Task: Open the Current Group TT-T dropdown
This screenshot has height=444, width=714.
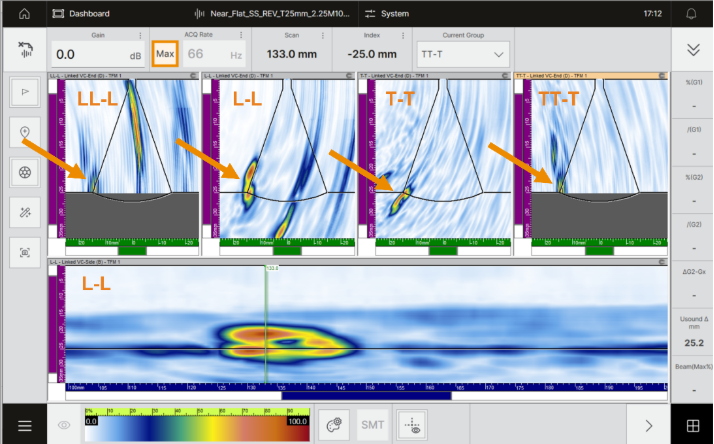Action: pos(463,54)
